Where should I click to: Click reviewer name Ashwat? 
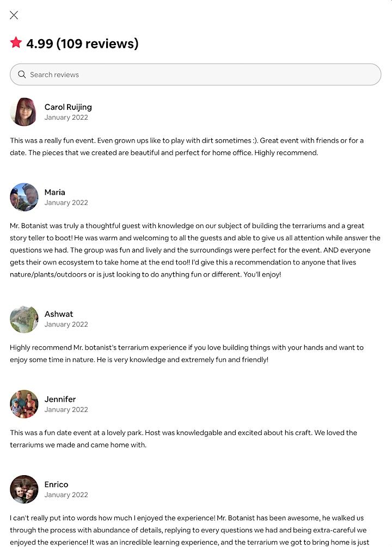point(59,314)
